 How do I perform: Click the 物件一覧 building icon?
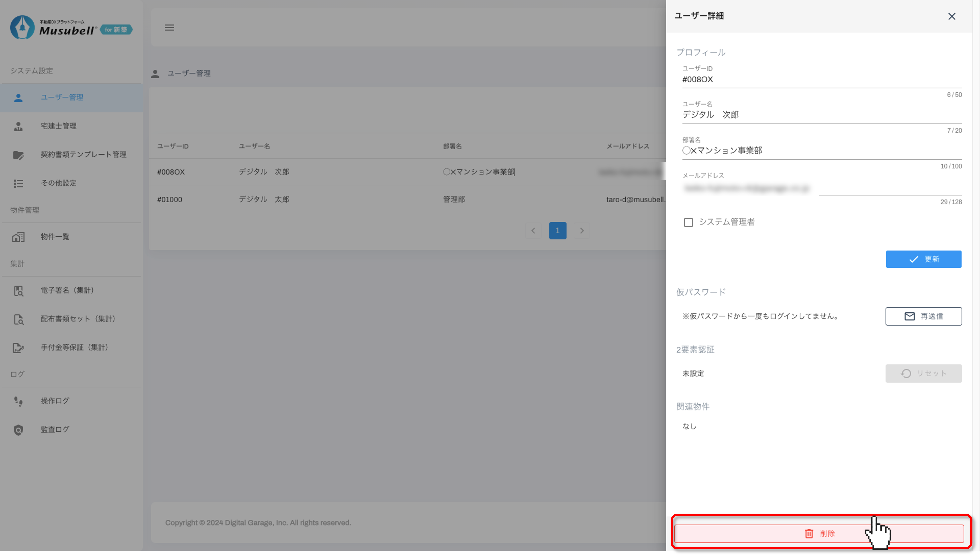coord(18,237)
